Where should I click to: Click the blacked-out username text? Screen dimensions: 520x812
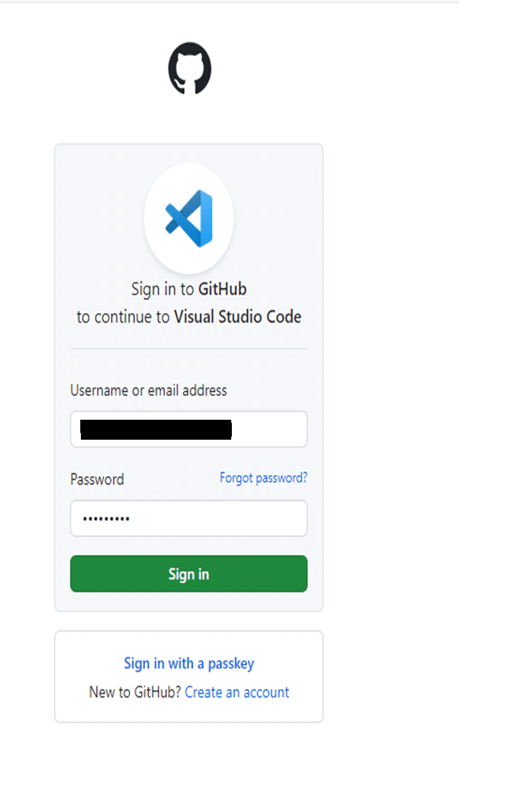coord(156,429)
